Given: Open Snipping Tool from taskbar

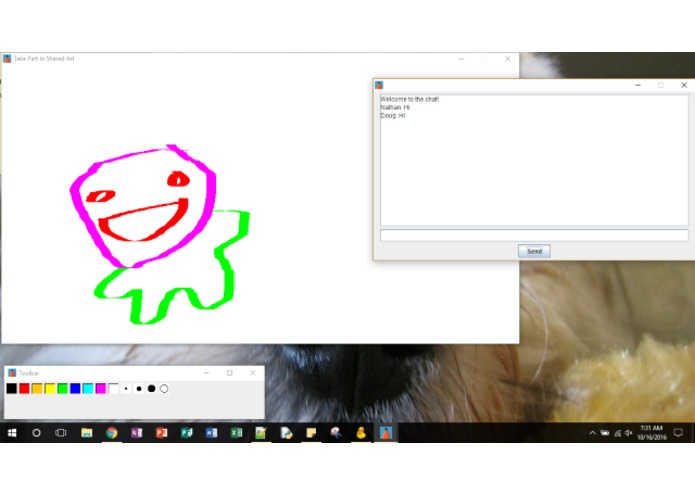Looking at the screenshot, I should (336, 433).
